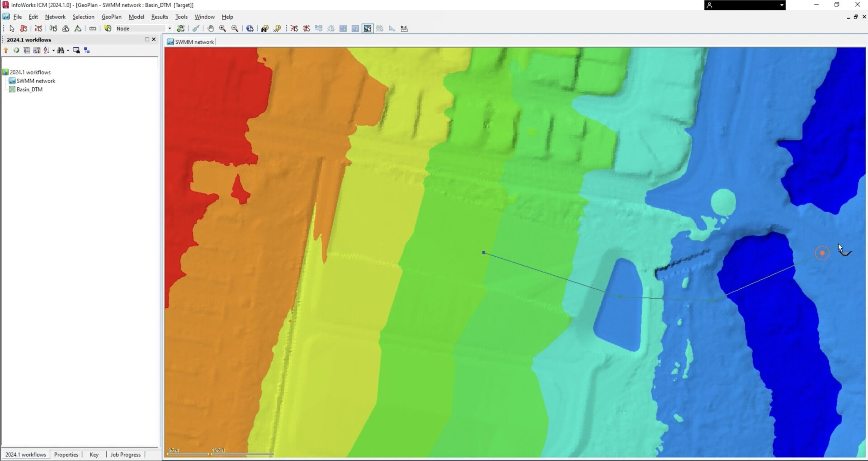Open the Results menu

coord(159,17)
